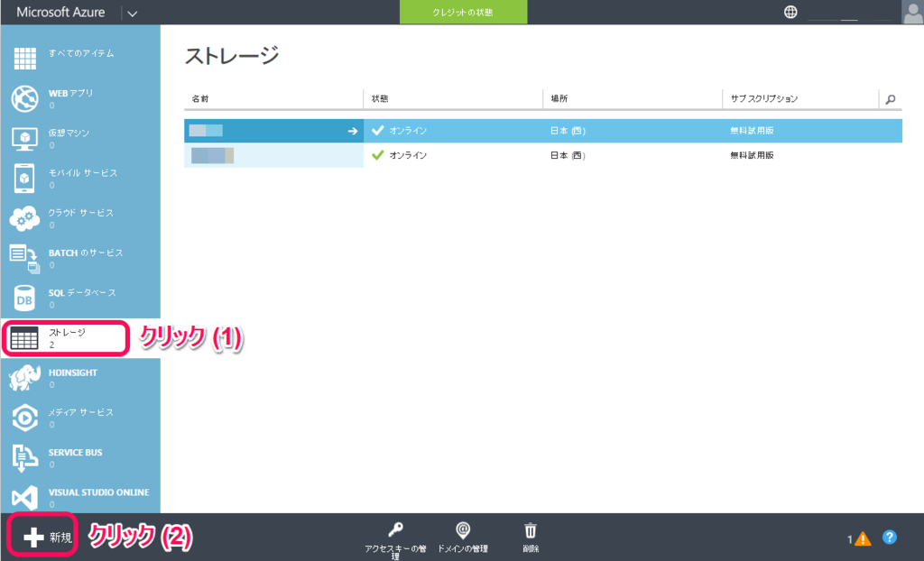
Task: Open the Service Bus icon
Action: pos(24,458)
